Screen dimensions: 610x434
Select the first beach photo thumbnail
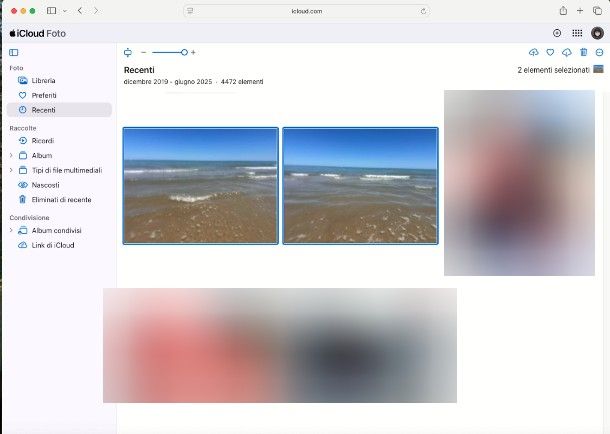[x=200, y=185]
